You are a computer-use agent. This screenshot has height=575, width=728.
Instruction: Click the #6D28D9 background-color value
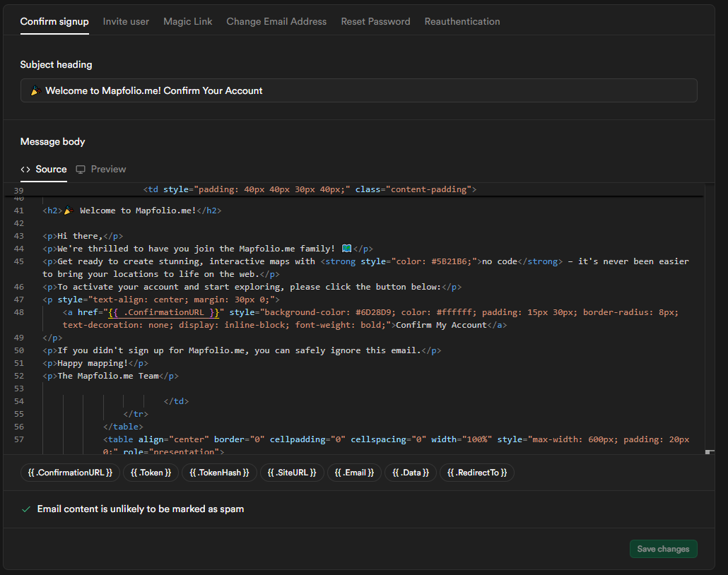pyautogui.click(x=374, y=312)
